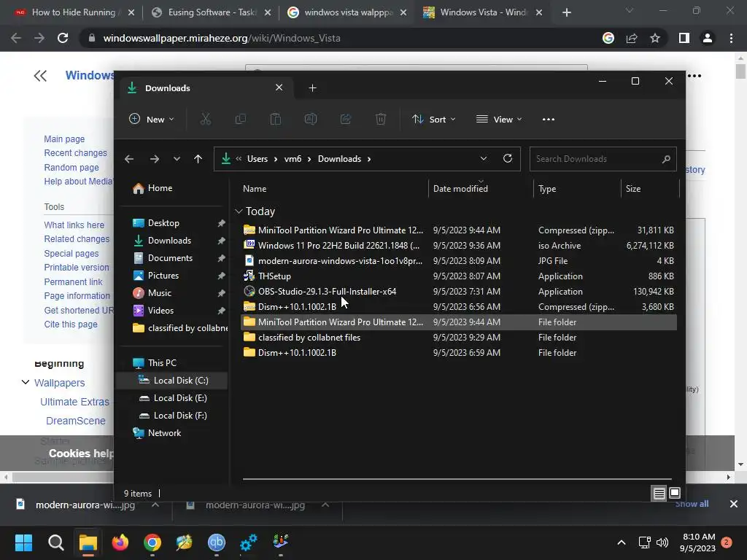Click Chrome share page icon
Image resolution: width=747 pixels, height=560 pixels.
tap(632, 38)
